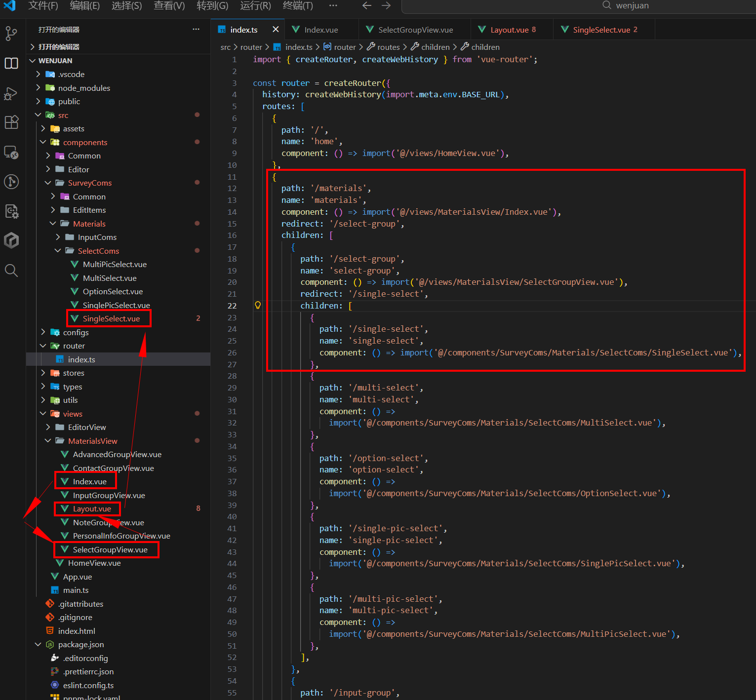Open the Source Control view in activity bar
The image size is (756, 700).
pos(11,34)
